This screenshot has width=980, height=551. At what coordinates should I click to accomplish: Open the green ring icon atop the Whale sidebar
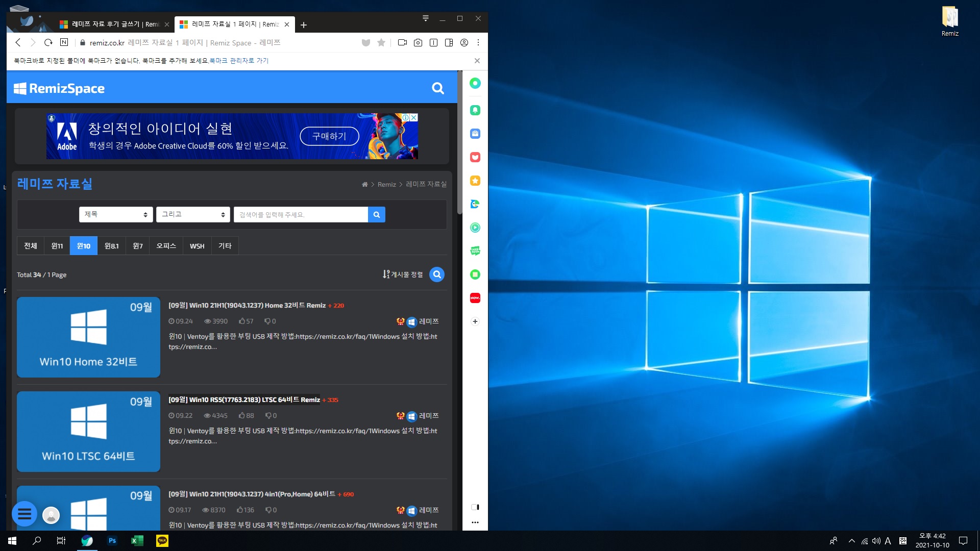click(475, 83)
